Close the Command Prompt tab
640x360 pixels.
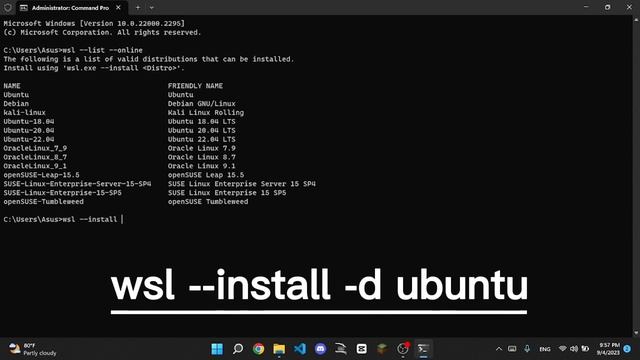point(118,8)
